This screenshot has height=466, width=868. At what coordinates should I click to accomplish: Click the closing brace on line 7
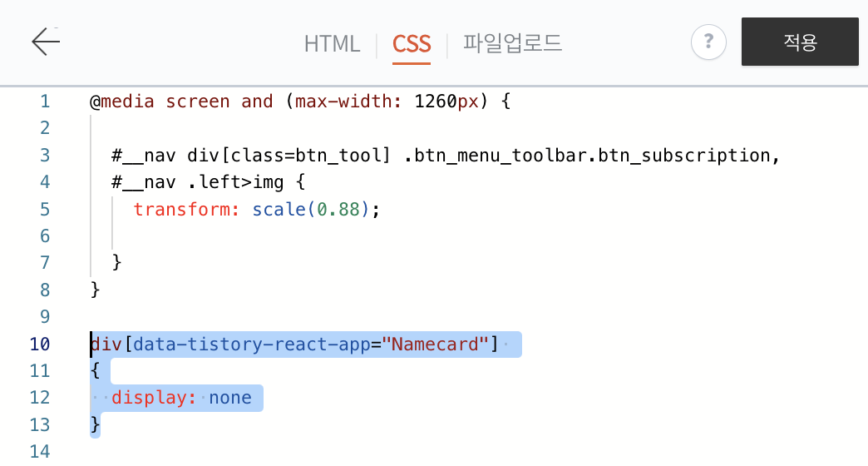[116, 262]
